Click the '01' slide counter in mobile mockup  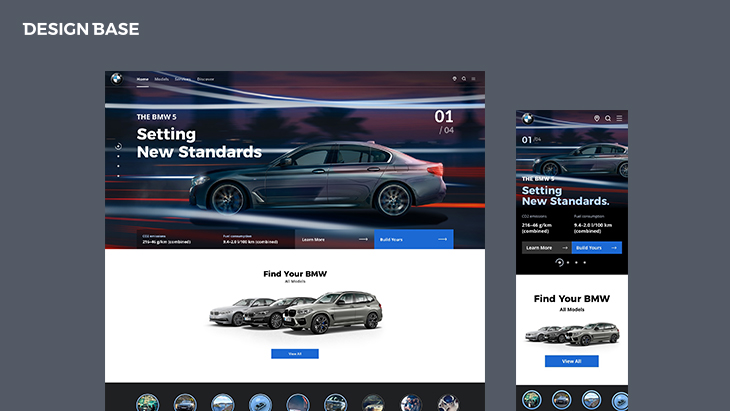click(x=527, y=140)
